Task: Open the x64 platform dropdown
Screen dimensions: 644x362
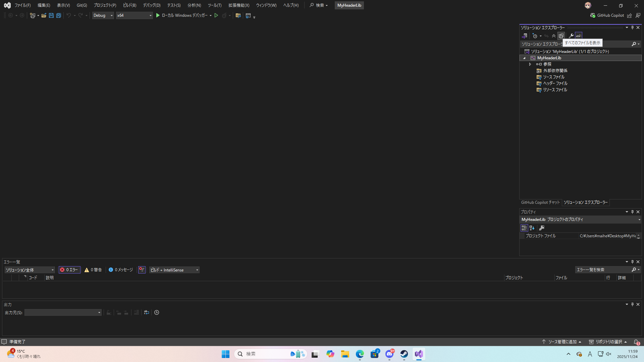Action: click(134, 15)
